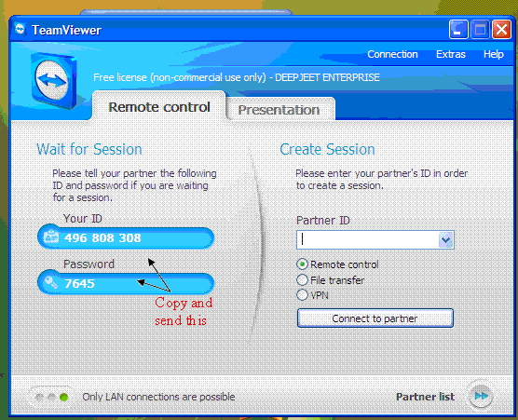518x420 pixels.
Task: Click the TeamViewer arrows logo
Action: tap(54, 81)
